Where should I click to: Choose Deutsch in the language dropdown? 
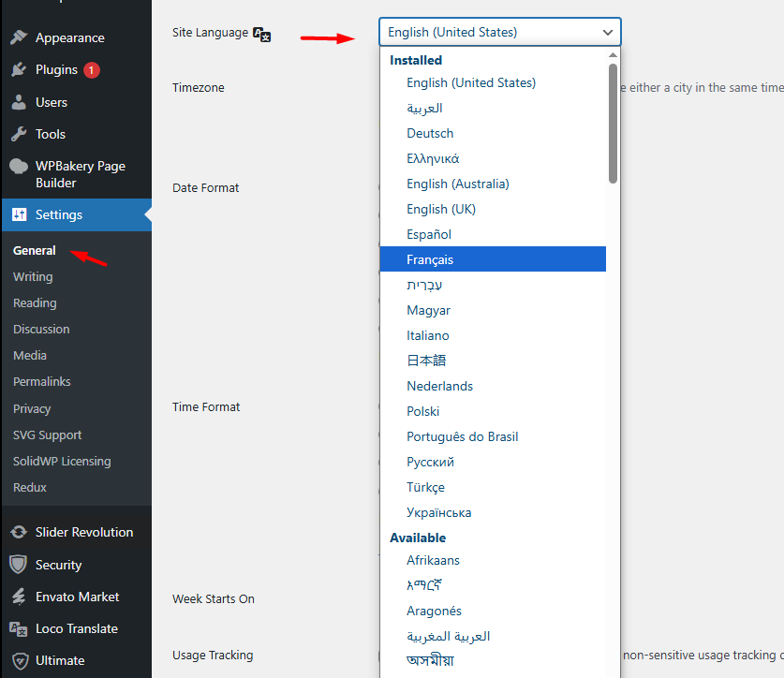tap(430, 133)
